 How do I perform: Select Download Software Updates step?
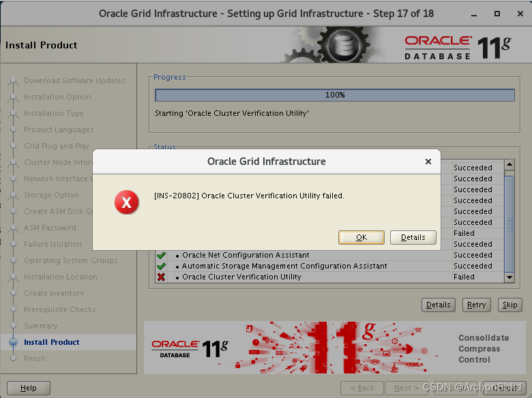(74, 80)
